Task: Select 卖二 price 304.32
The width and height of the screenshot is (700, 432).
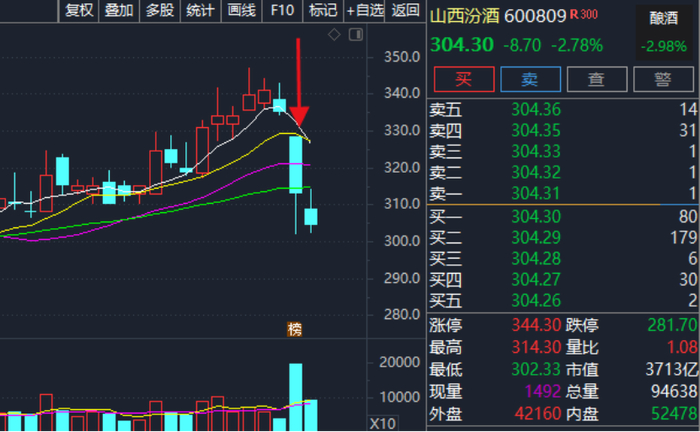Action: (536, 172)
